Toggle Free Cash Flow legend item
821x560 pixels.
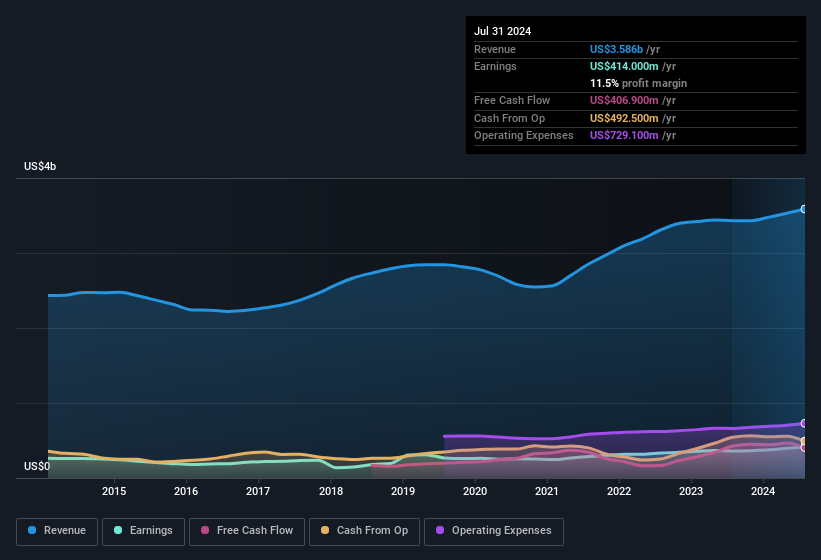[x=247, y=531]
